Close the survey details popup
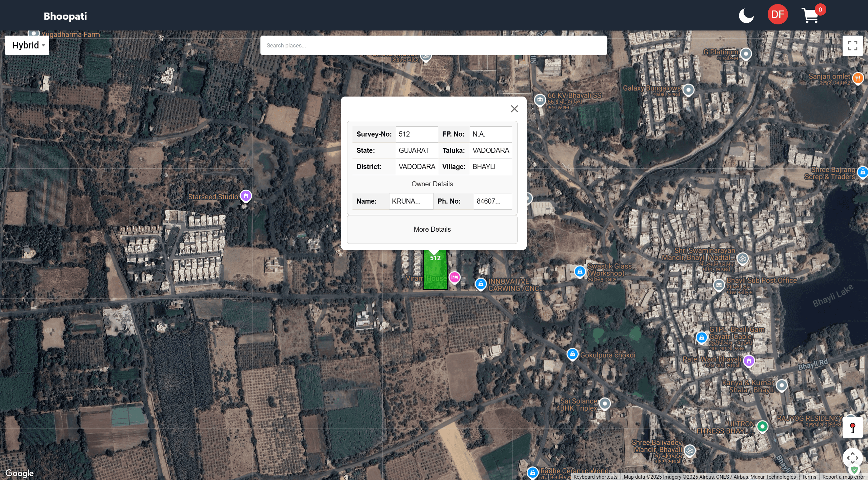The image size is (868, 480). (x=514, y=108)
